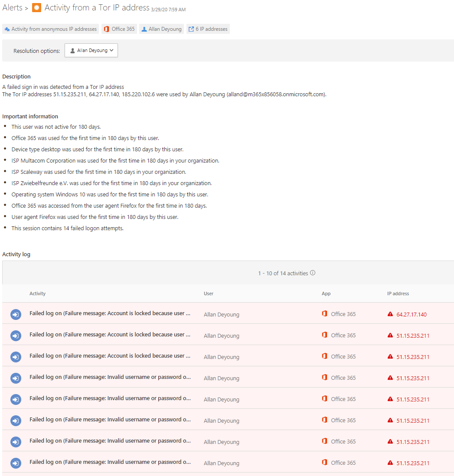Click bullet mentioning ISP Zwiebelfreunde e.V.
Image resolution: width=454 pixels, height=476 pixels.
(x=112, y=183)
